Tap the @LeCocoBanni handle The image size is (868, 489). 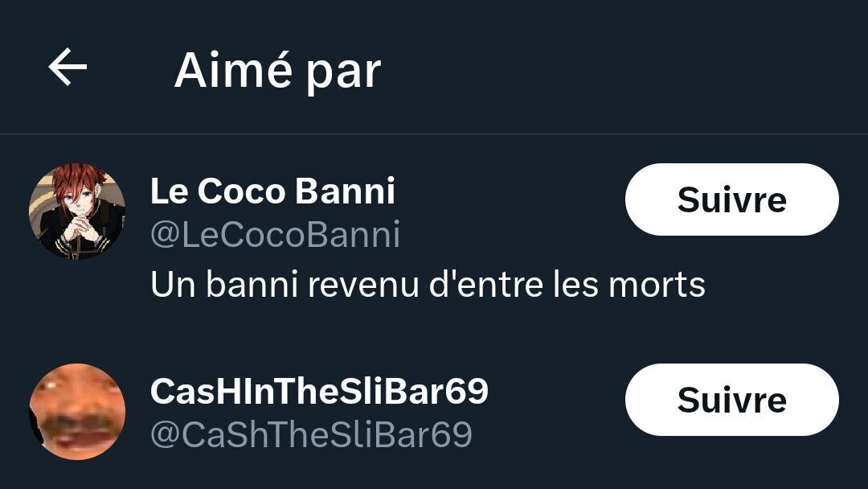point(275,235)
